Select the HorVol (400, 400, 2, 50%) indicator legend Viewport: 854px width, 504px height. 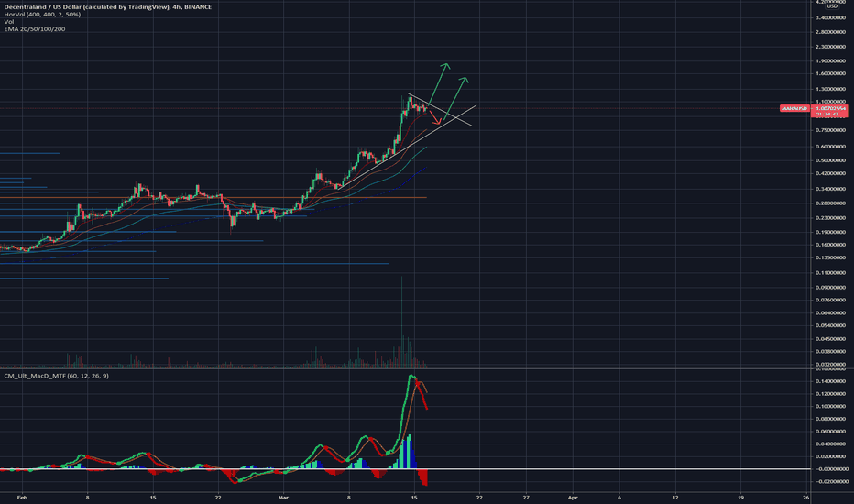42,15
